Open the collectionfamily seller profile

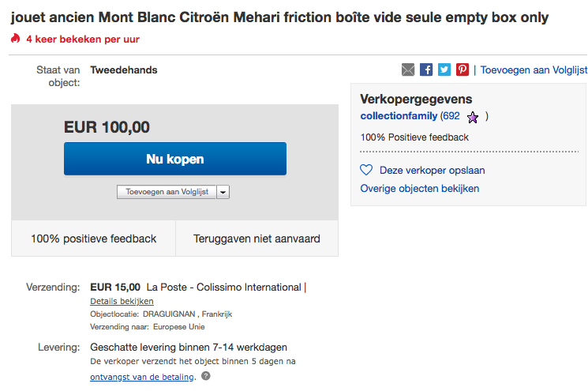pos(399,116)
